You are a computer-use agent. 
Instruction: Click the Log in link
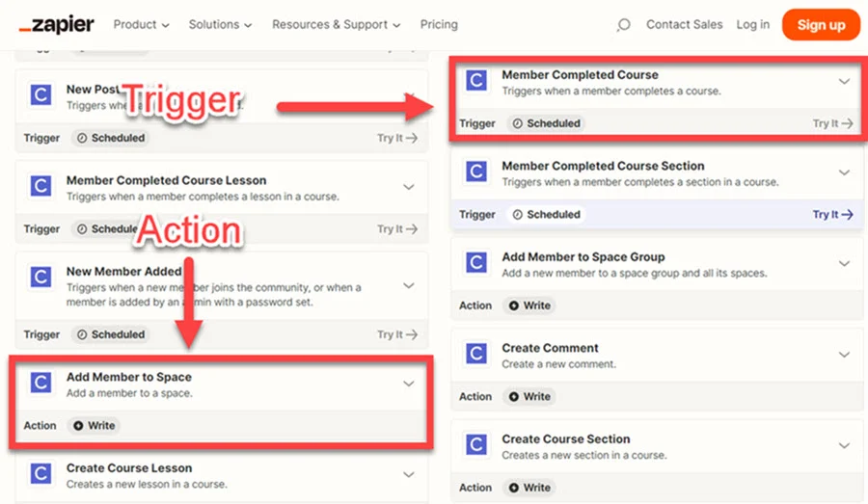[752, 25]
